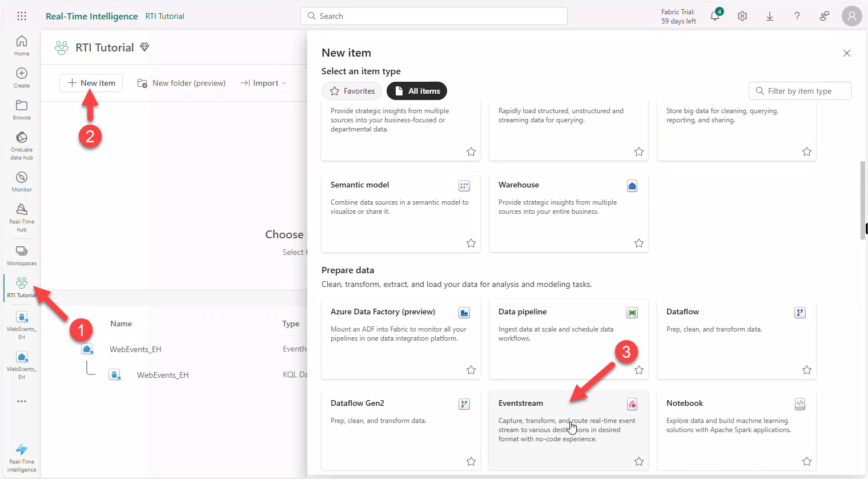Select the OneLake data hub icon
Screen dimensions: 868x479
(21, 142)
